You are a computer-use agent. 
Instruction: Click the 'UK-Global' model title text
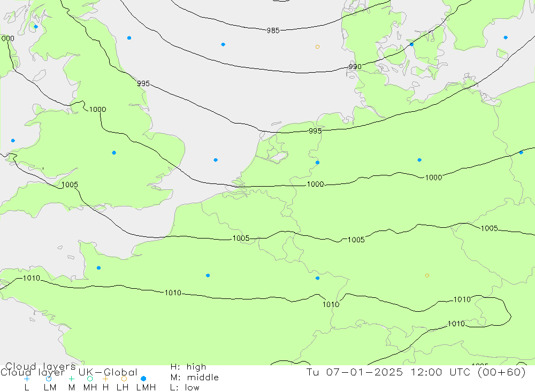coord(108,372)
